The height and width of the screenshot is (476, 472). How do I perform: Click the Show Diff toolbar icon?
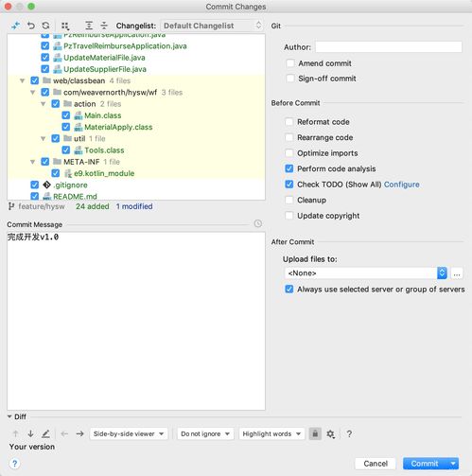(15, 26)
